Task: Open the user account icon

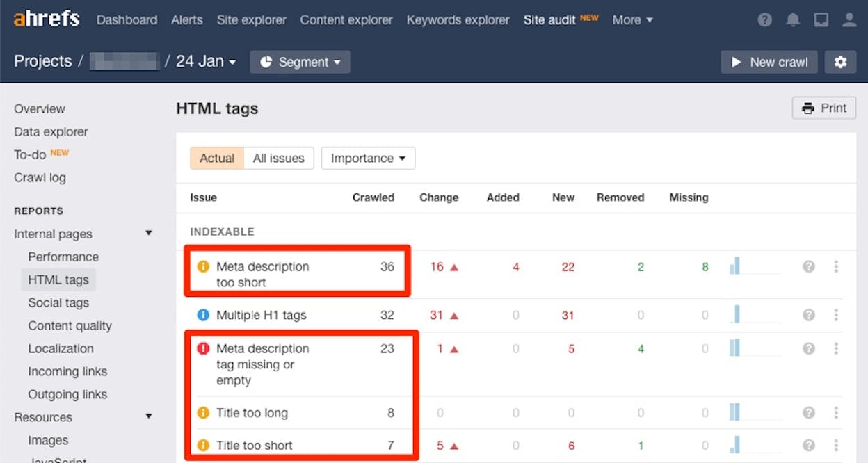Action: click(849, 20)
